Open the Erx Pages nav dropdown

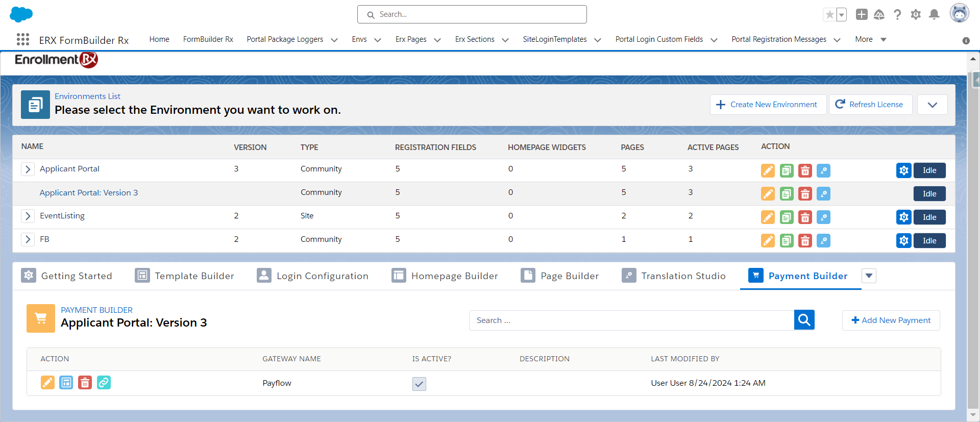coord(437,40)
